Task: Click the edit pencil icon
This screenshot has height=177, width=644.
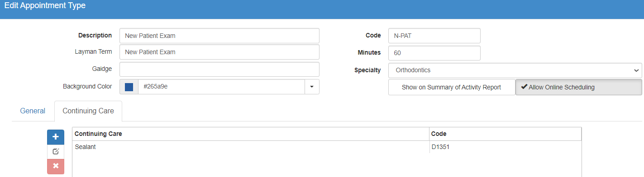Action: pos(56,152)
